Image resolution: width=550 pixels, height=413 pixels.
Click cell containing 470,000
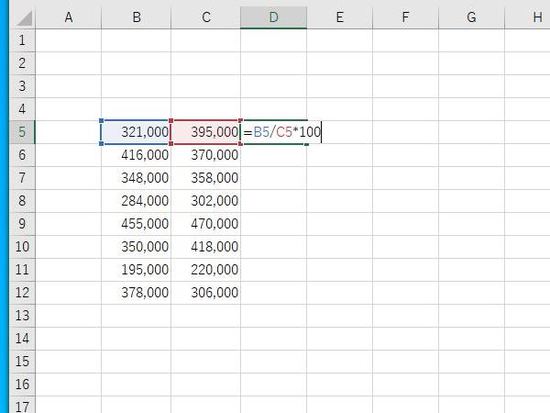pyautogui.click(x=206, y=224)
